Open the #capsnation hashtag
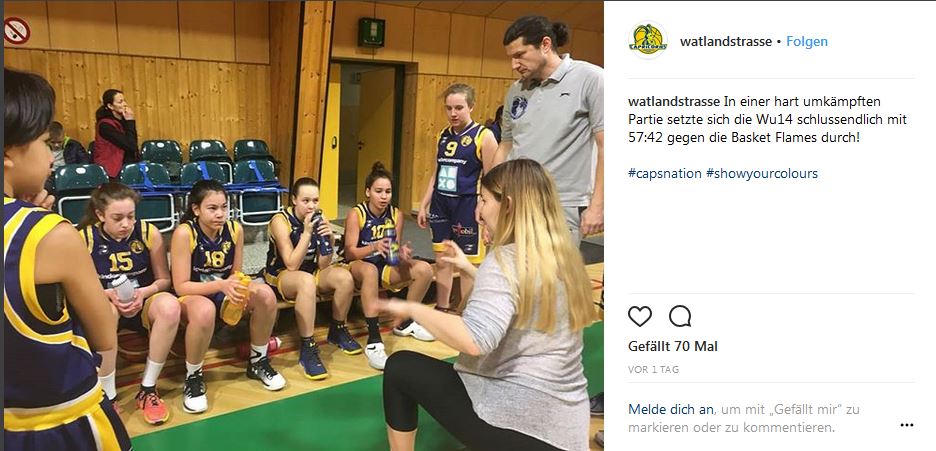The image size is (936, 451). [x=664, y=174]
